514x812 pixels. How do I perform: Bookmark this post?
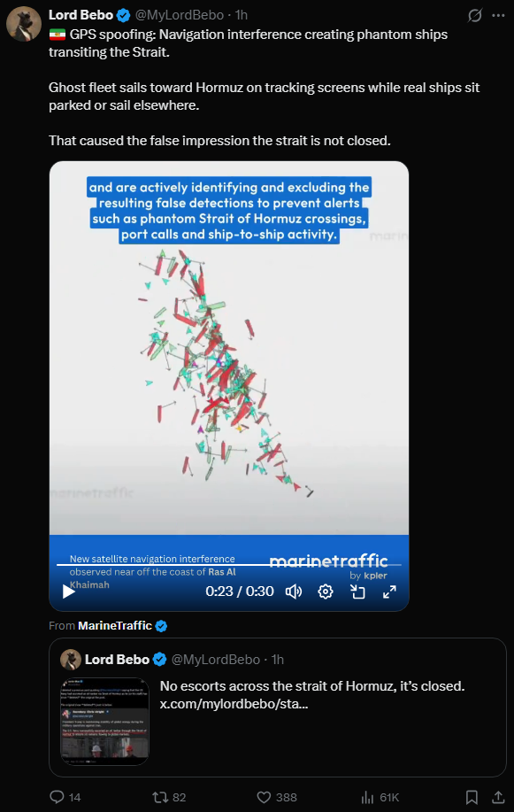(472, 797)
